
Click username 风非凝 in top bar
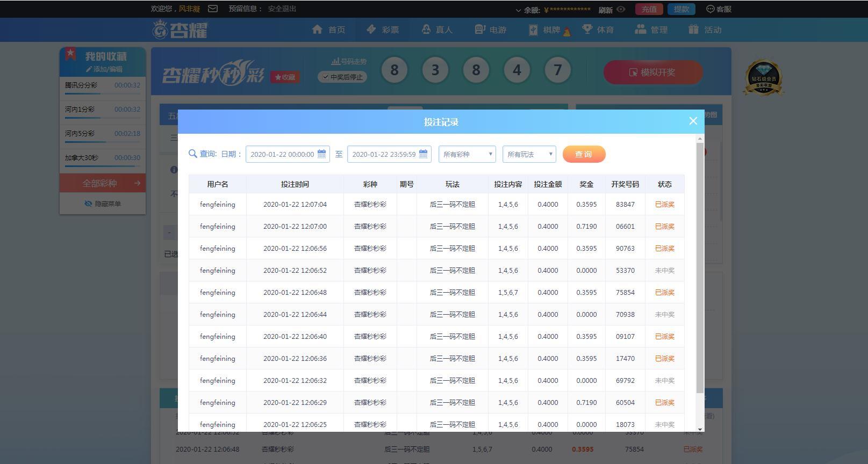[189, 9]
